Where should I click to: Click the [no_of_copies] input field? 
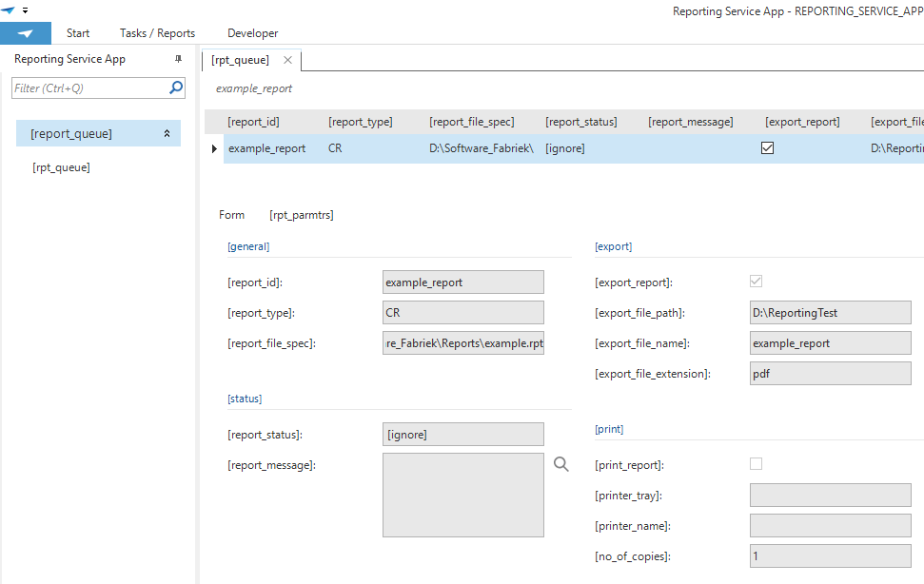pos(830,555)
